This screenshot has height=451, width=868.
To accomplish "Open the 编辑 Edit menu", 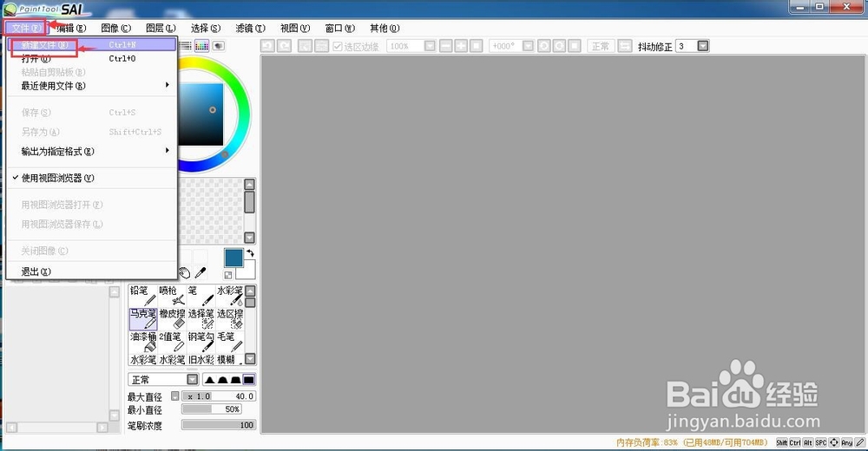I will (x=71, y=29).
